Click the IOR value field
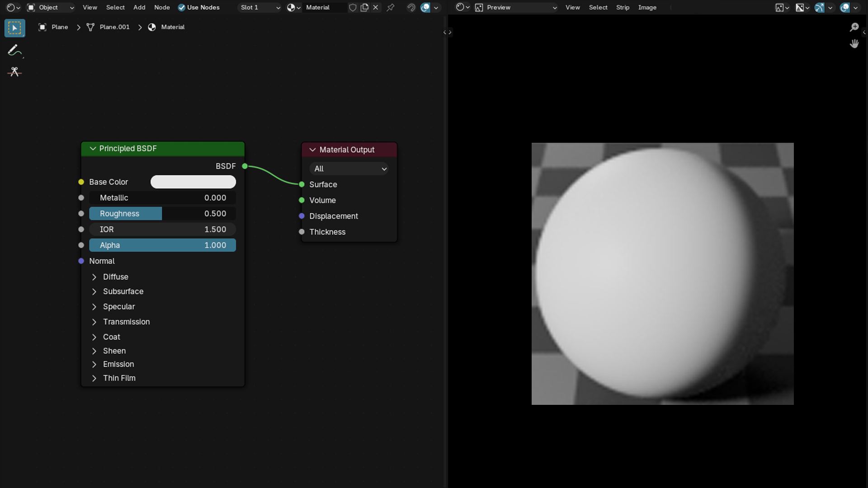This screenshot has width=868, height=488. pyautogui.click(x=162, y=229)
